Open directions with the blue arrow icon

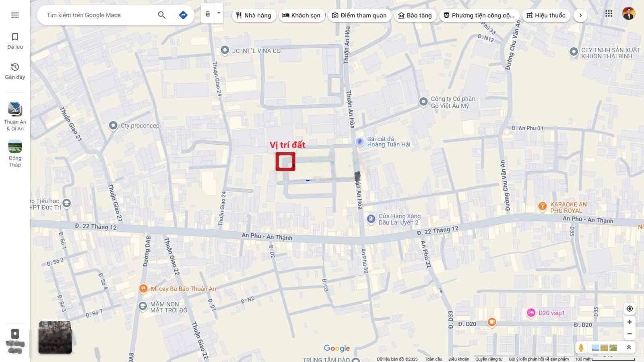[183, 15]
